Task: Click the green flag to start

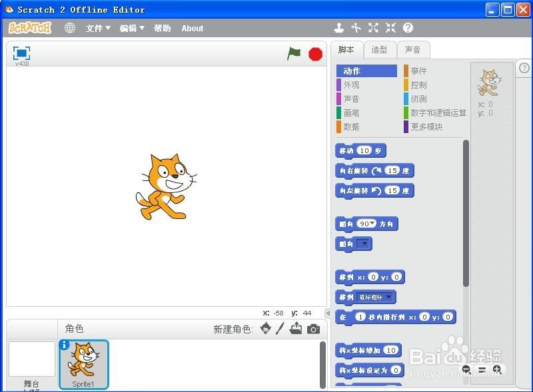Action: point(294,54)
